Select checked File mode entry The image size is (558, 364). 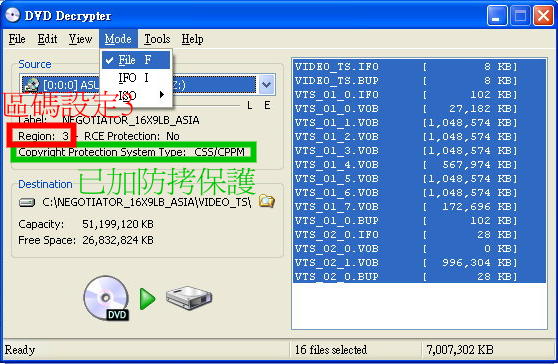coord(136,60)
